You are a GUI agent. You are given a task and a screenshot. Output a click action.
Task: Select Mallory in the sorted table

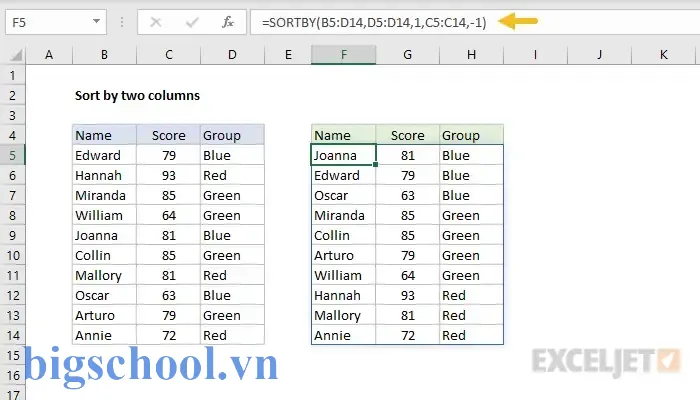point(344,316)
